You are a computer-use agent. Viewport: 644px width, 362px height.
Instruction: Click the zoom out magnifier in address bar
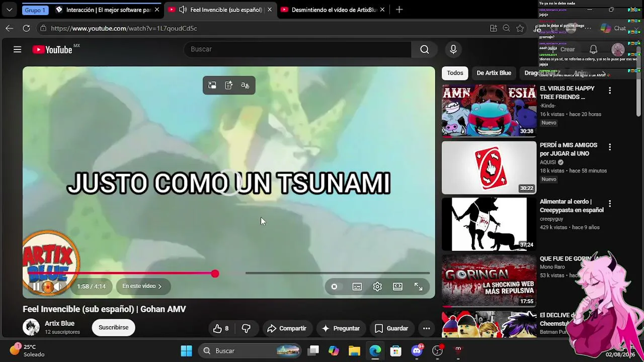[x=507, y=28]
